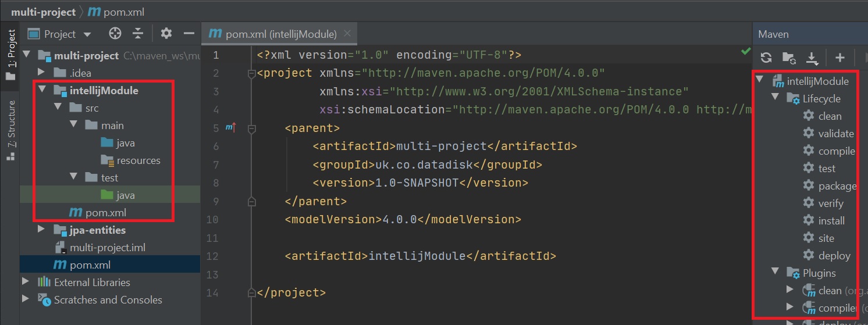Fold the parent tag block in editor
The image size is (868, 325).
coord(251,128)
